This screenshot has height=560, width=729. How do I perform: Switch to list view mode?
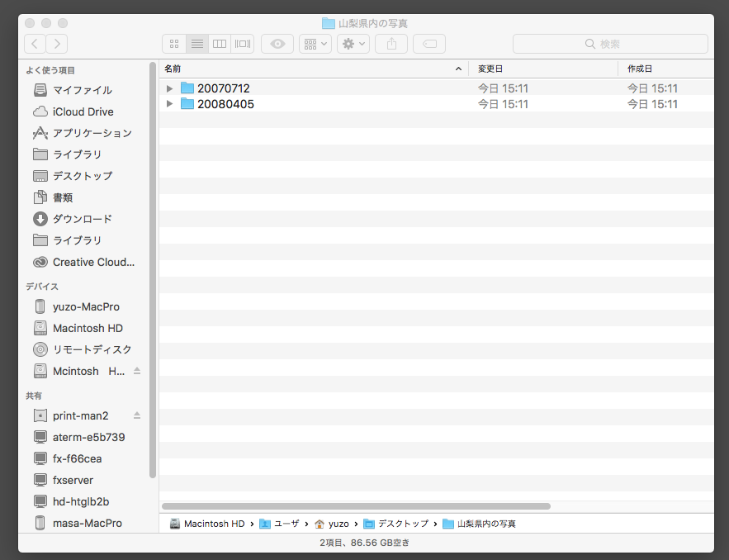pyautogui.click(x=197, y=44)
